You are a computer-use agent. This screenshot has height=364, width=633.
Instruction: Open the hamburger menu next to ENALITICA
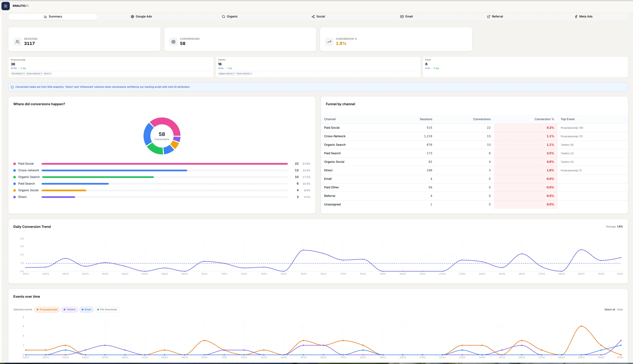[x=5, y=6]
